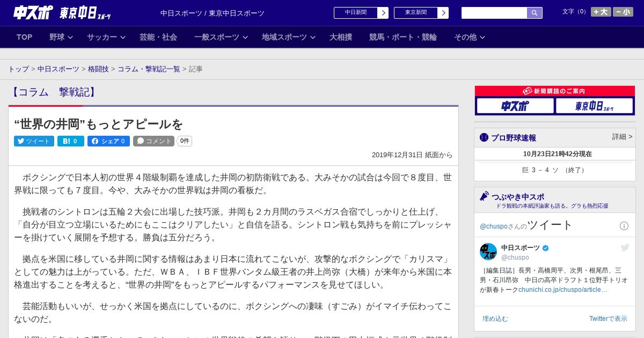
Task: Open the chunichi.co.jp/chuspo/article link in tweet
Action: point(563,290)
